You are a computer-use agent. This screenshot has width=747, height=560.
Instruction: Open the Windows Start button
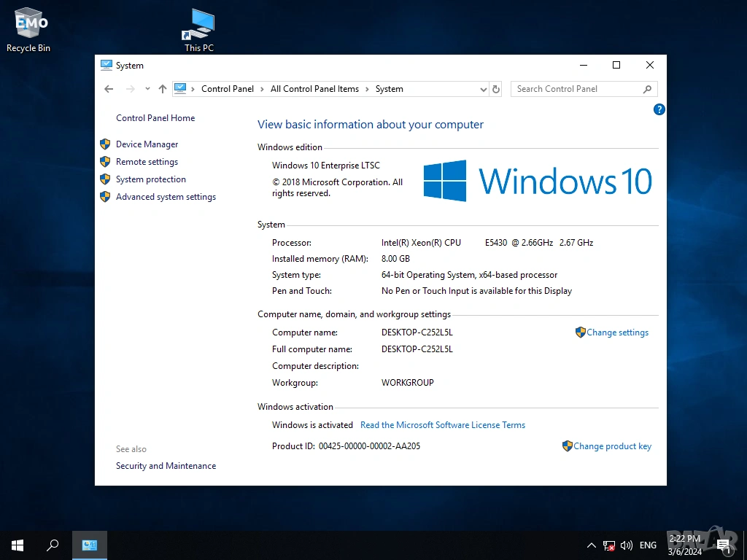(x=18, y=545)
